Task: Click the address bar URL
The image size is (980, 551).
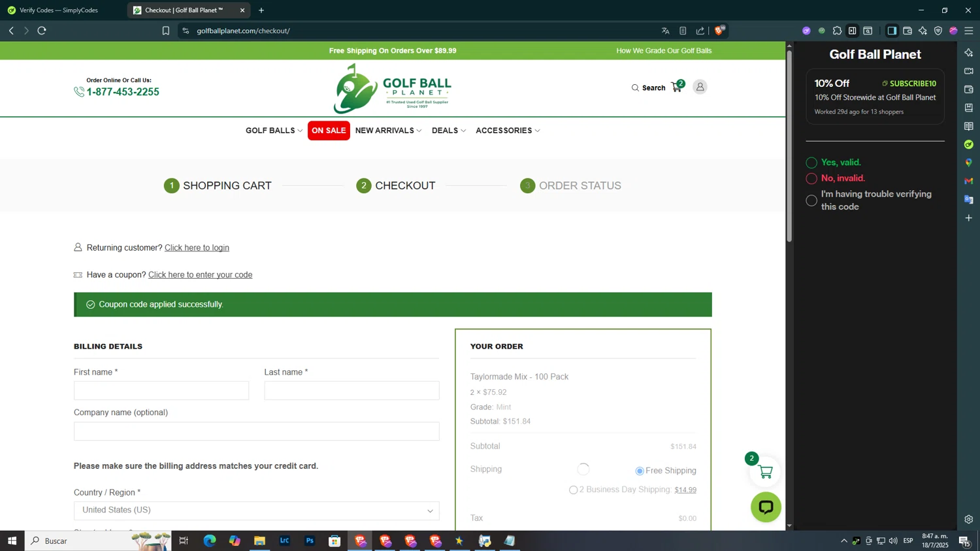Action: pos(243,31)
